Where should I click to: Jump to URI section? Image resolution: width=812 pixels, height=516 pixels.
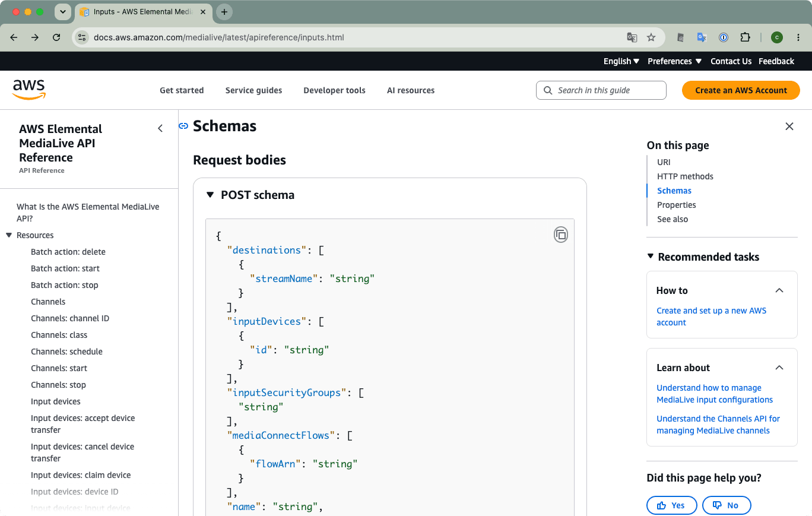pyautogui.click(x=664, y=162)
